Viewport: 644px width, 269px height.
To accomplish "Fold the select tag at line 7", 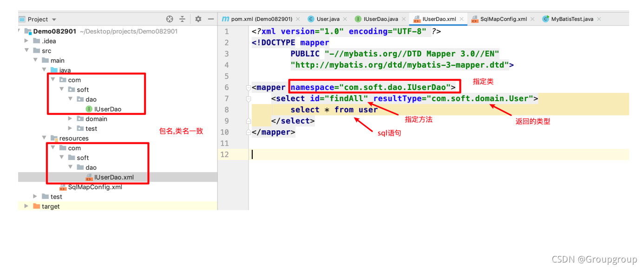I will 249,98.
